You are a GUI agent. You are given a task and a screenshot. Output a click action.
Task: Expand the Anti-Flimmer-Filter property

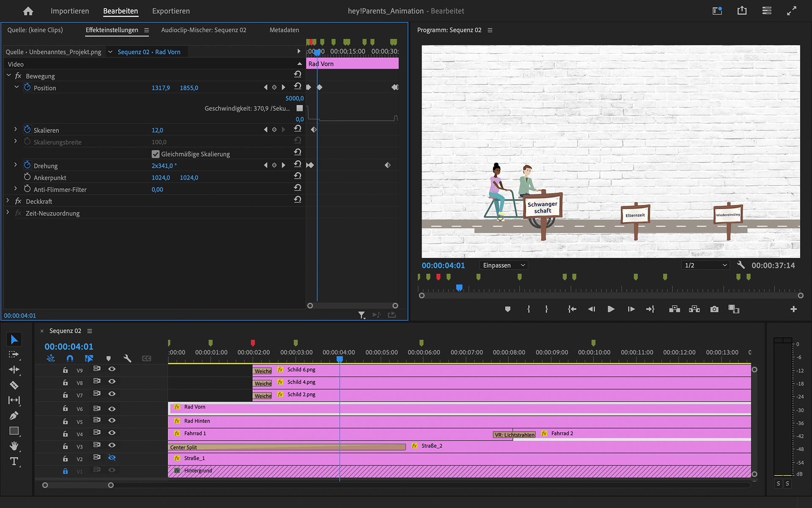16,188
